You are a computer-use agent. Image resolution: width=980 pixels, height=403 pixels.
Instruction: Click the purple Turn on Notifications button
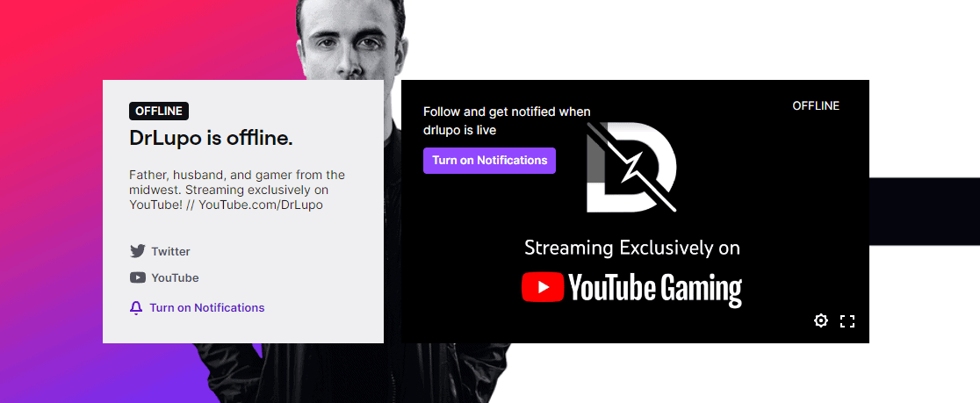(x=489, y=161)
